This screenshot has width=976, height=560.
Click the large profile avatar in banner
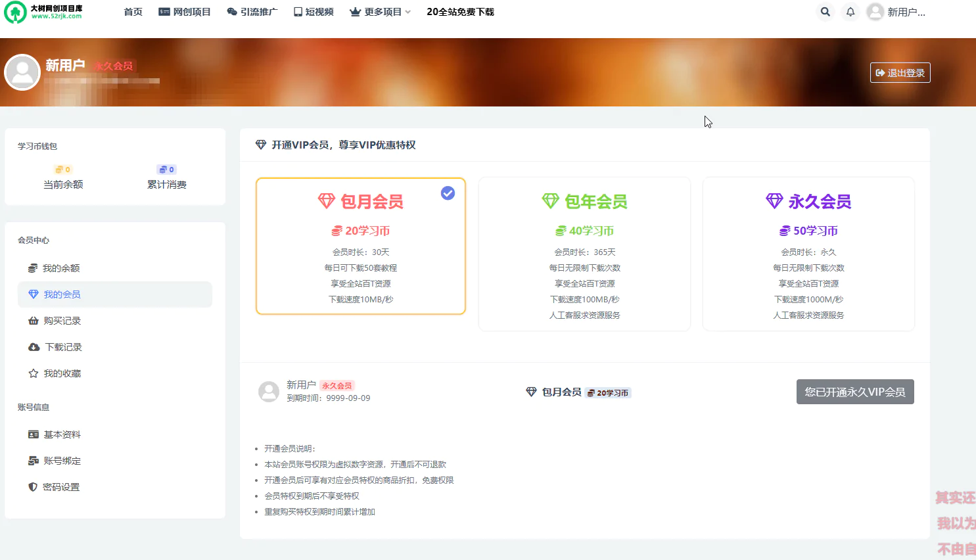(22, 72)
